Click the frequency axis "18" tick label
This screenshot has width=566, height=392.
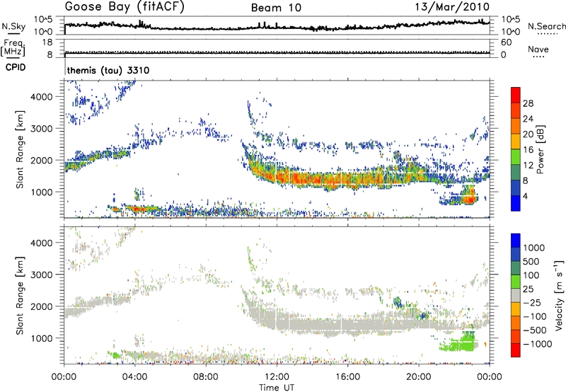[47, 42]
